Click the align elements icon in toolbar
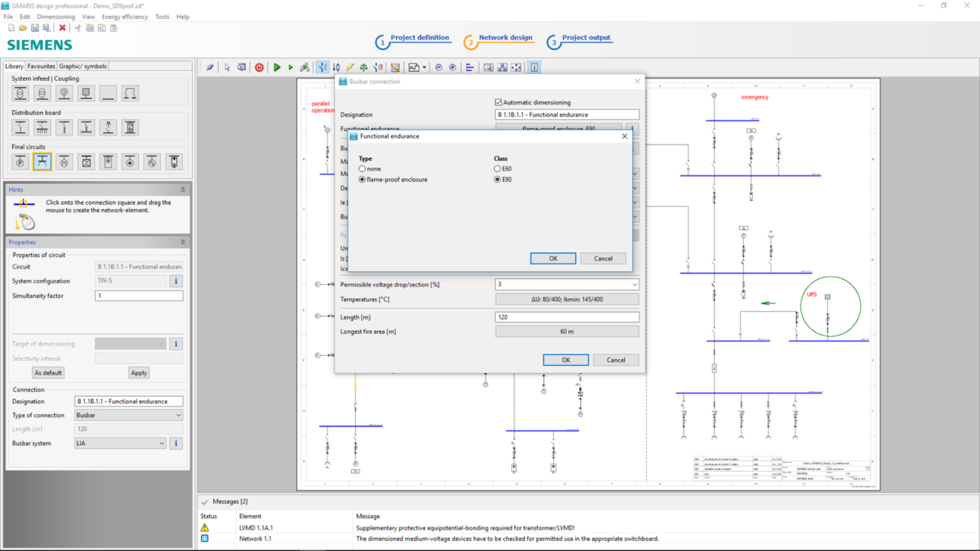 tap(470, 68)
